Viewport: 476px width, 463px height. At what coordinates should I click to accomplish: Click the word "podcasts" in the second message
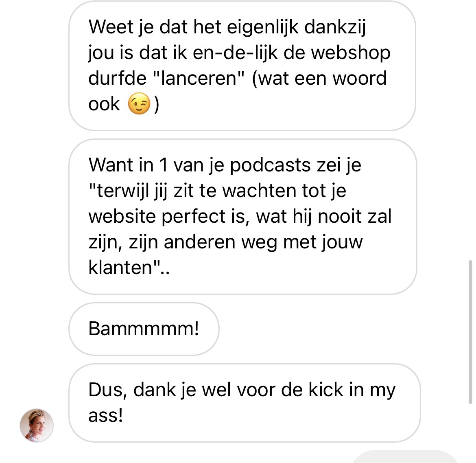(270, 166)
